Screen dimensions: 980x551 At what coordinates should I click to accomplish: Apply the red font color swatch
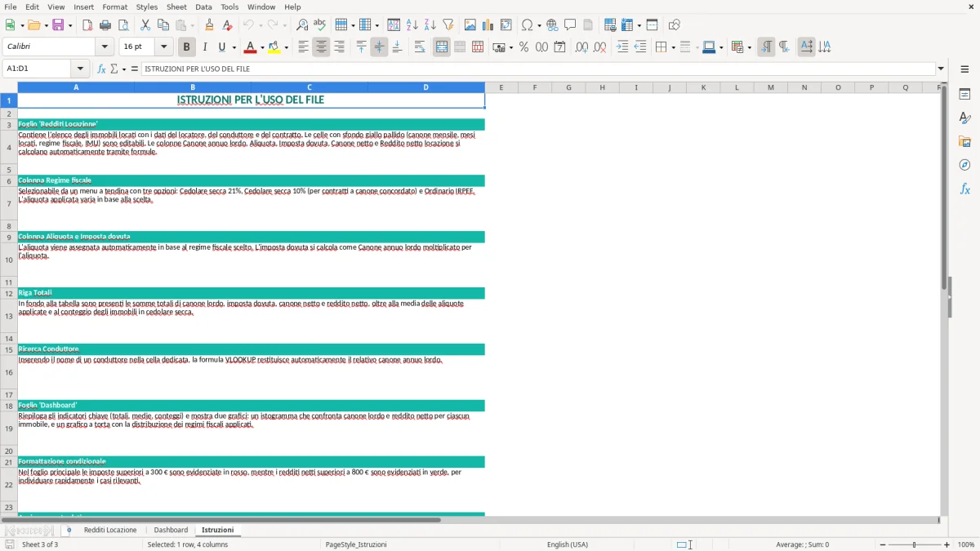(x=250, y=47)
